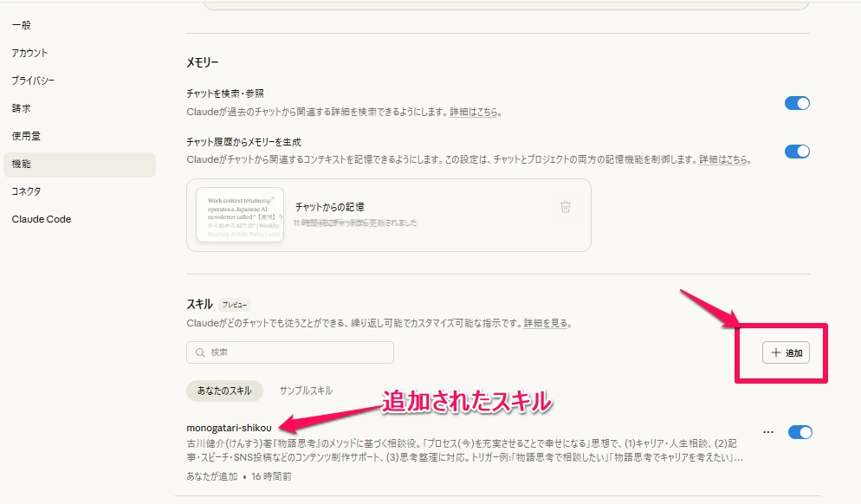Viewport: 861px width, 504px height.
Task: Open the チャットからの記憶 title
Action: coord(329,207)
